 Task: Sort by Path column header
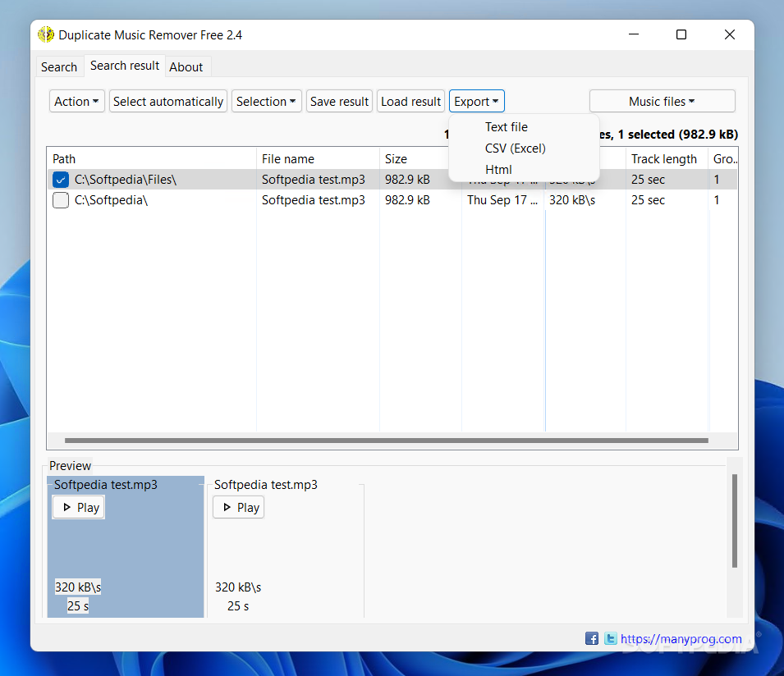point(152,159)
